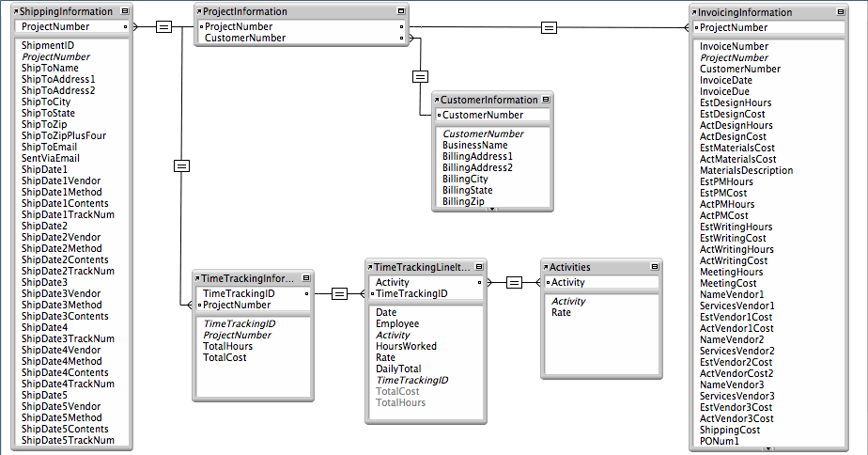Click the arrow icon on Activities title
Screen dimensions: 868x455
coord(547,268)
